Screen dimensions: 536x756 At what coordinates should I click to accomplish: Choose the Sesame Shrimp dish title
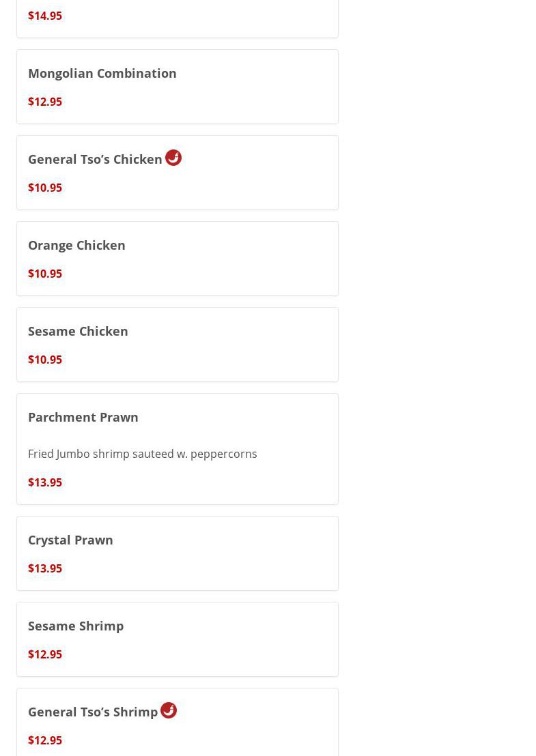76,626
